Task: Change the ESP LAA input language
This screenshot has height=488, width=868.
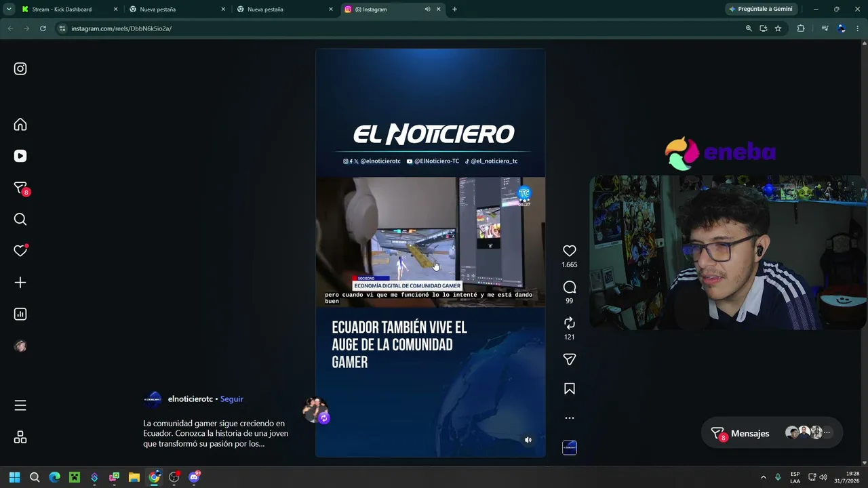Action: (795, 477)
